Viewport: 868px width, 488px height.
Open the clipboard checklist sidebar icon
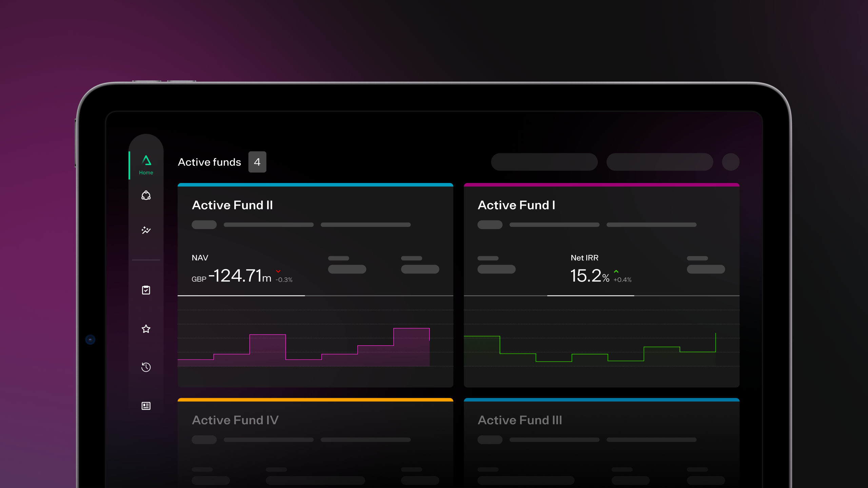(x=146, y=290)
